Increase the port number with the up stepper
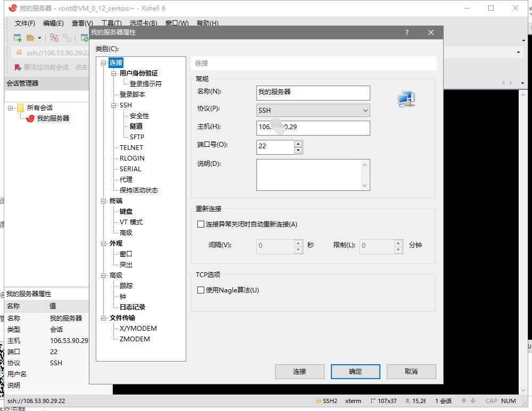The width and height of the screenshot is (532, 411). pyautogui.click(x=298, y=144)
